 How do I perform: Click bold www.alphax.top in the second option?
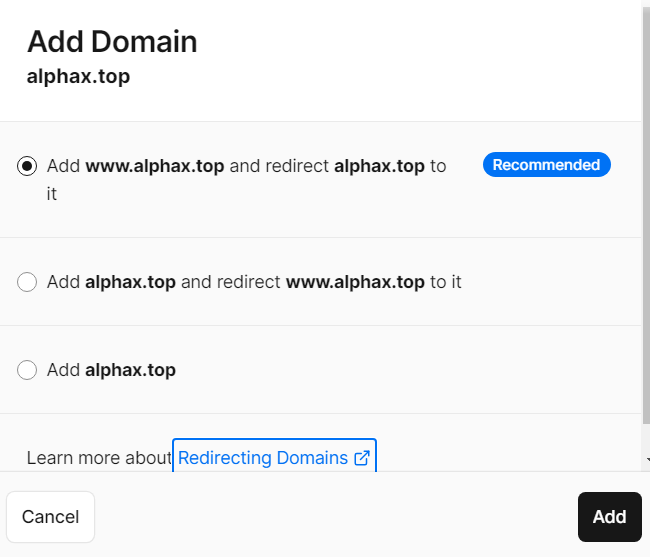(355, 282)
